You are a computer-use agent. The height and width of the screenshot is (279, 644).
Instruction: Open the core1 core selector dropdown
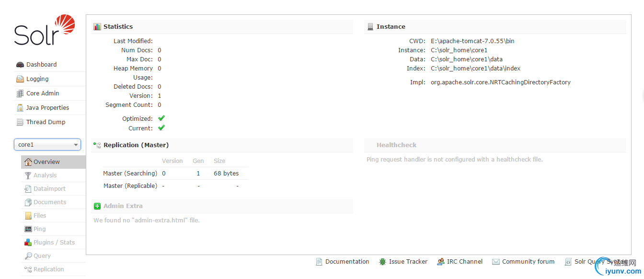click(x=47, y=145)
